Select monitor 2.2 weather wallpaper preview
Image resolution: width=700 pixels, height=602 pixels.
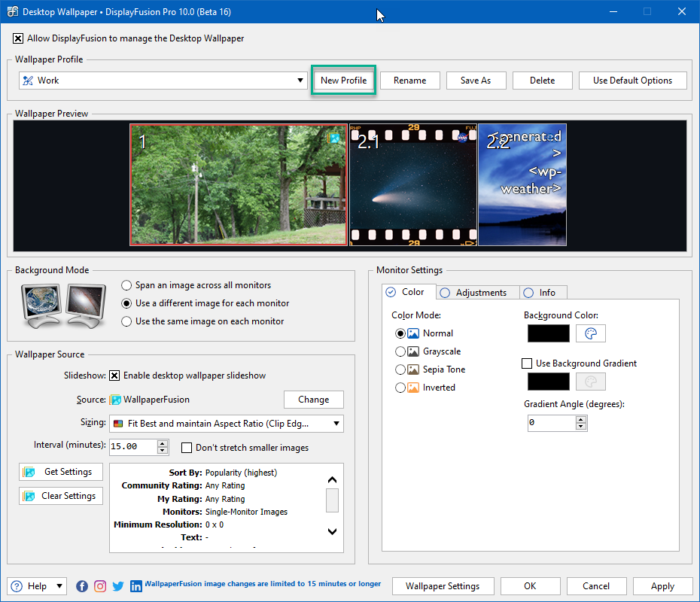(x=522, y=185)
